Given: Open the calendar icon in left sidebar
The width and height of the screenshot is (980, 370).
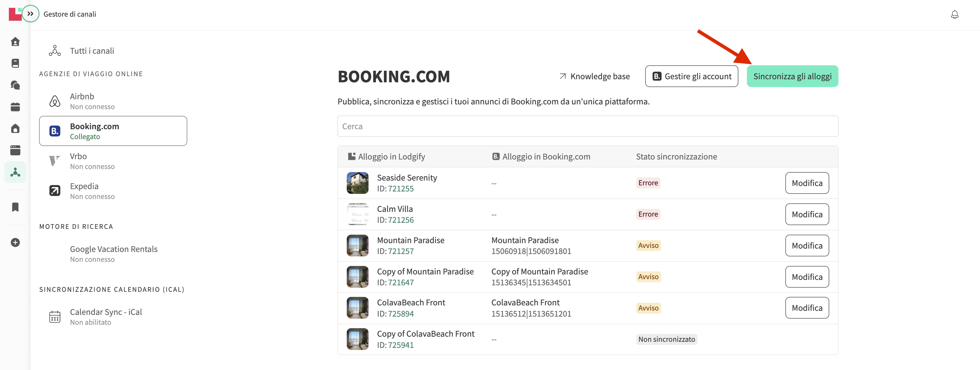Looking at the screenshot, I should pos(15,107).
